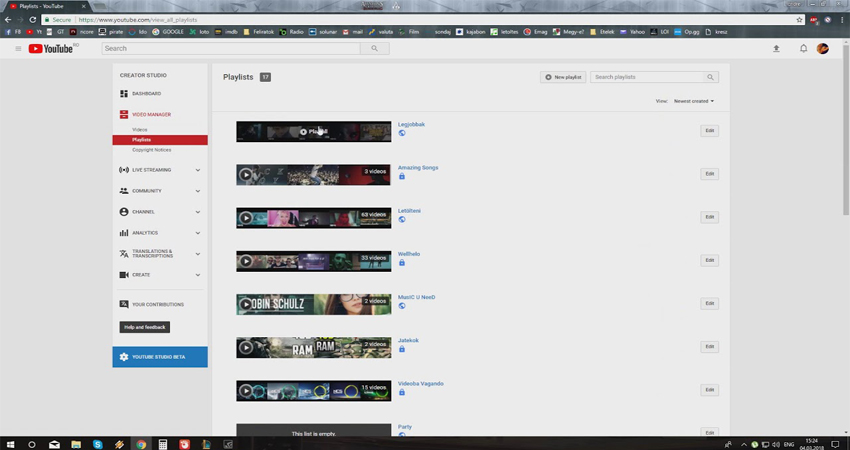
Task: Open the account avatar menu
Action: click(822, 49)
